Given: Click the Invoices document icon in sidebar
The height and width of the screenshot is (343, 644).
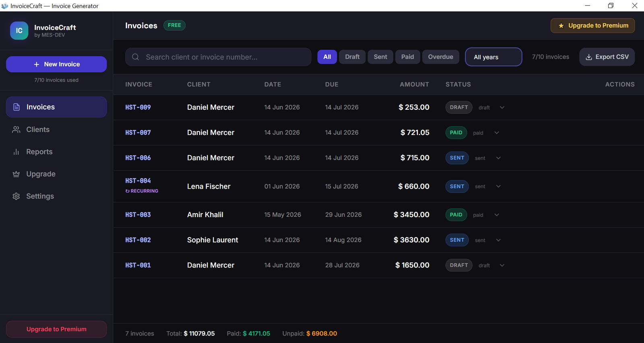Looking at the screenshot, I should point(17,107).
